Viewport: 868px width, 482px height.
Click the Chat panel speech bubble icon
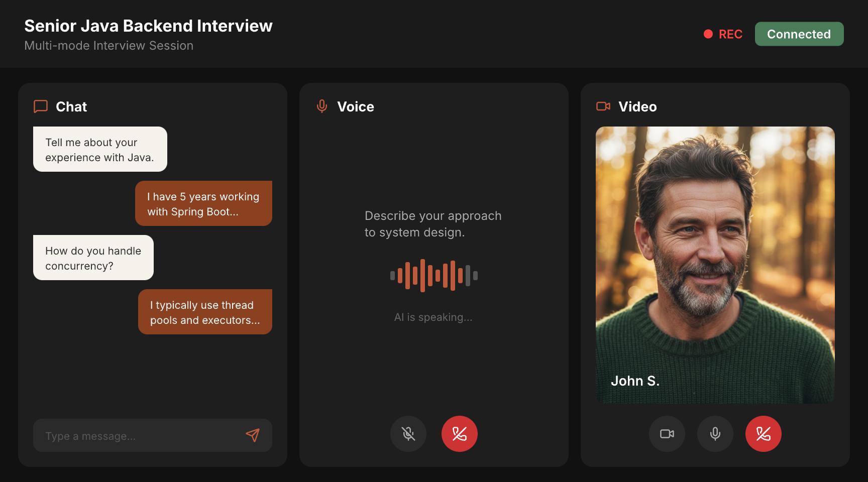tap(40, 106)
